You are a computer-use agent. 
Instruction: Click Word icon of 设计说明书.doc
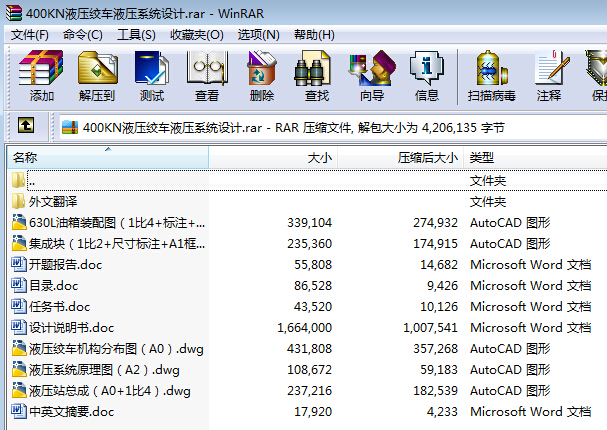pyautogui.click(x=19, y=327)
